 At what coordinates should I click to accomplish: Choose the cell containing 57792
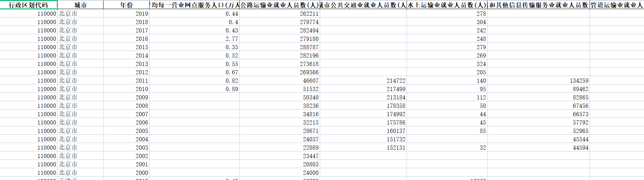point(539,122)
